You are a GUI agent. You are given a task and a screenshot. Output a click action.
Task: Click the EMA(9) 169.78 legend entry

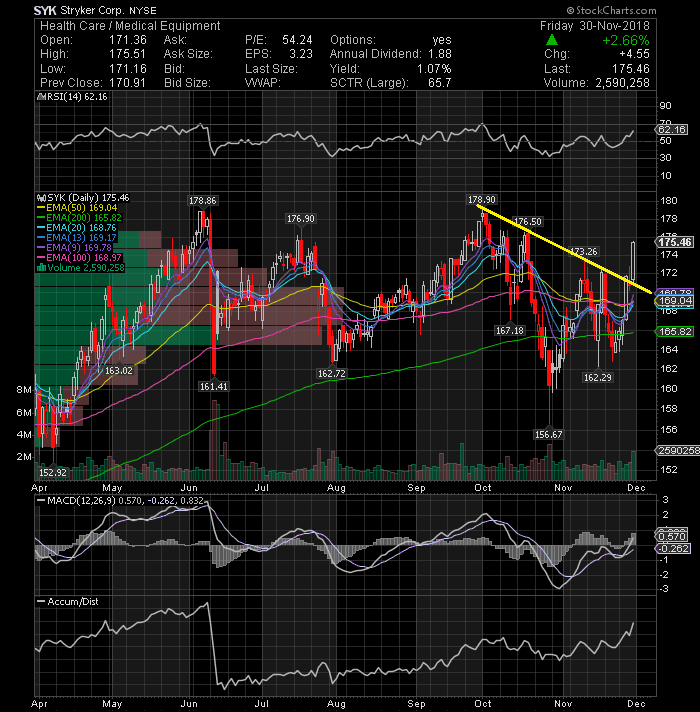pos(79,247)
